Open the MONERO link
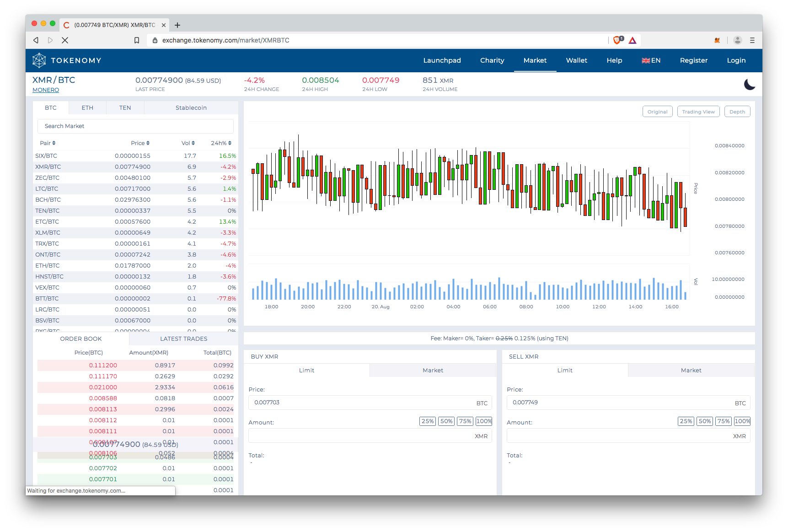The height and width of the screenshot is (532, 788). click(x=46, y=90)
